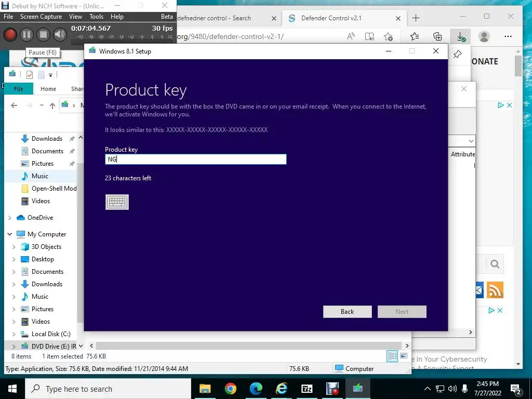The width and height of the screenshot is (532, 399).
Task: Expand the Local Disk (C:) node
Action: (14, 334)
